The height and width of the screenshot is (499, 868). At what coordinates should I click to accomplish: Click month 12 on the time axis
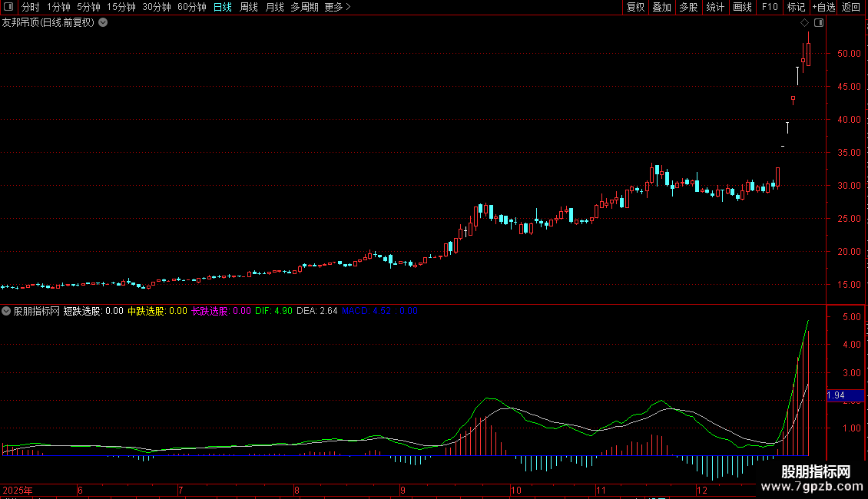(x=702, y=490)
